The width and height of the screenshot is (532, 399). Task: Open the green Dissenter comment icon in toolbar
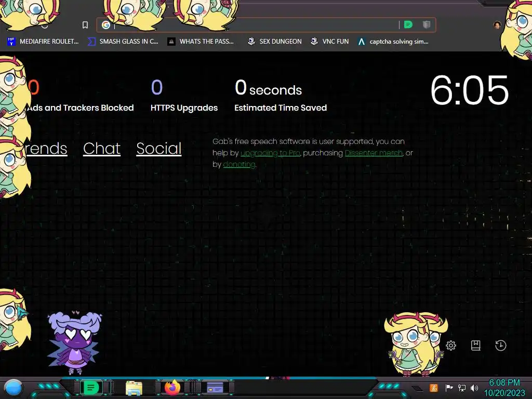click(x=408, y=24)
